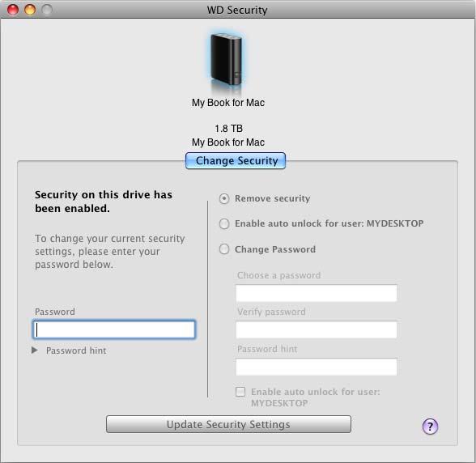Click the Change Security tab
476x463 pixels.
tap(236, 160)
